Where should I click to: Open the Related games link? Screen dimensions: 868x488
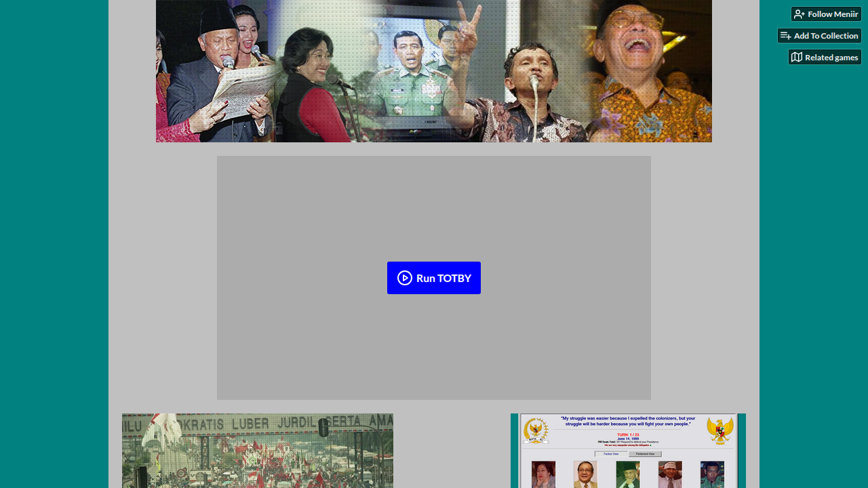tap(825, 57)
